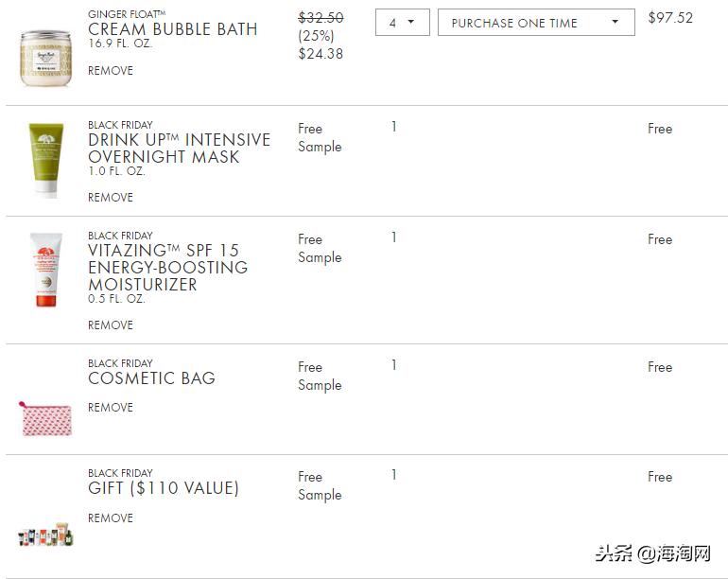Click the $97.52 line total

[x=670, y=18]
